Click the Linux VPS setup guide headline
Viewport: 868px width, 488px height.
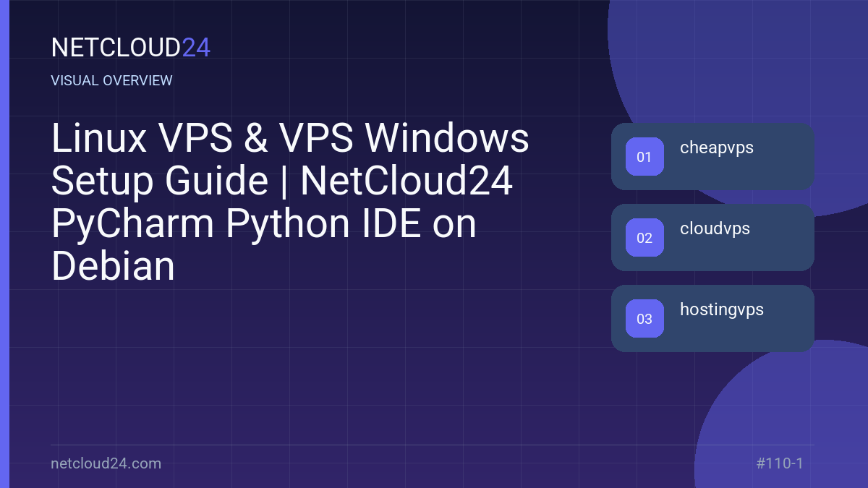(x=290, y=202)
